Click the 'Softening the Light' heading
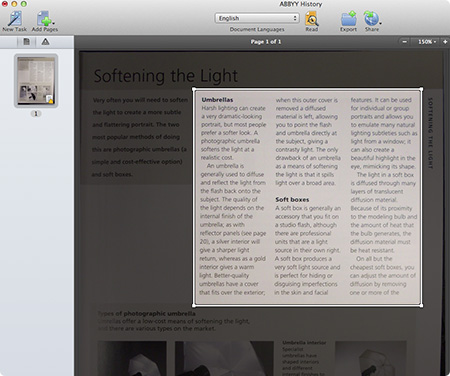Screen dimensions: 450x376 pyautogui.click(x=166, y=76)
